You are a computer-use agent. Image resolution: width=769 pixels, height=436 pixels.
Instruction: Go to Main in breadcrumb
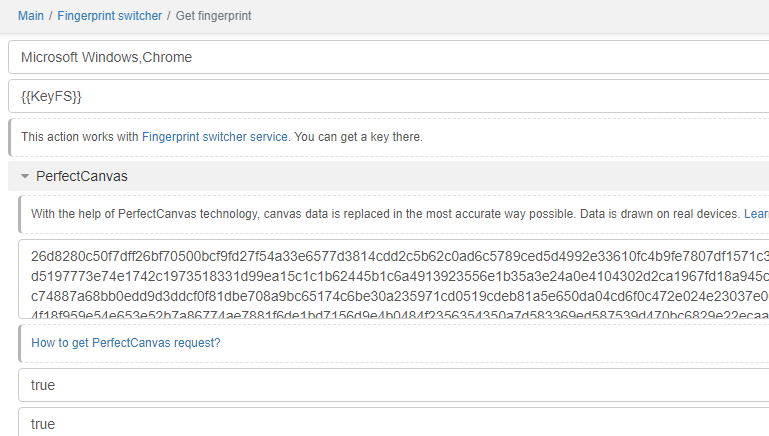click(x=31, y=16)
